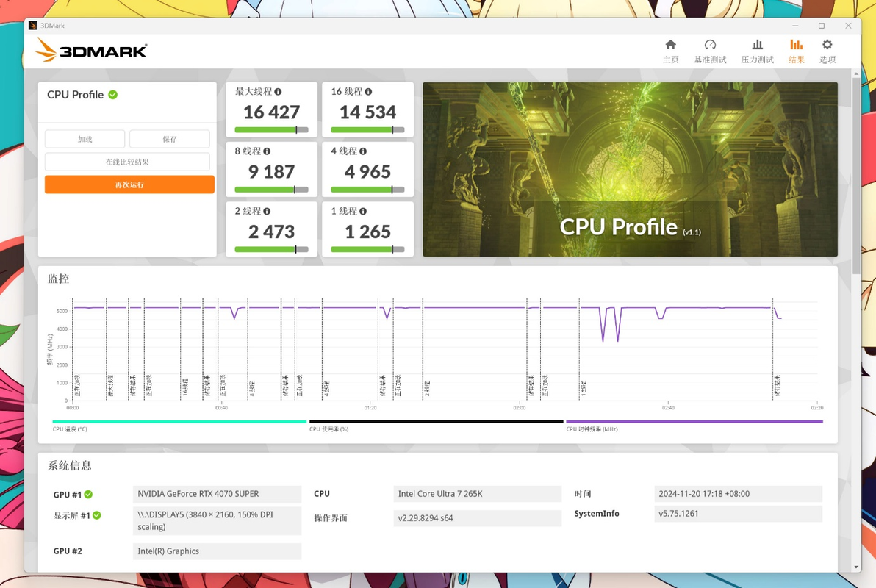Click info icon next to 2 线程
This screenshot has width=876, height=588.
267,211
